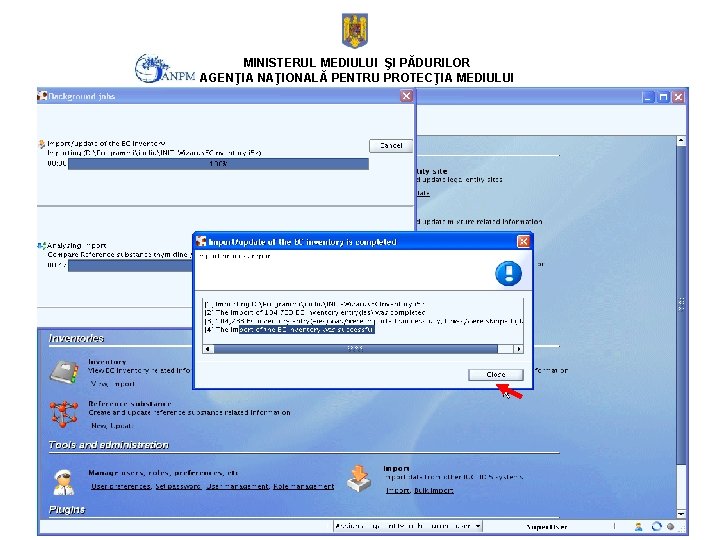Click the SuperUser label in status bar
Viewport: 720px width, 540px height.
click(546, 527)
